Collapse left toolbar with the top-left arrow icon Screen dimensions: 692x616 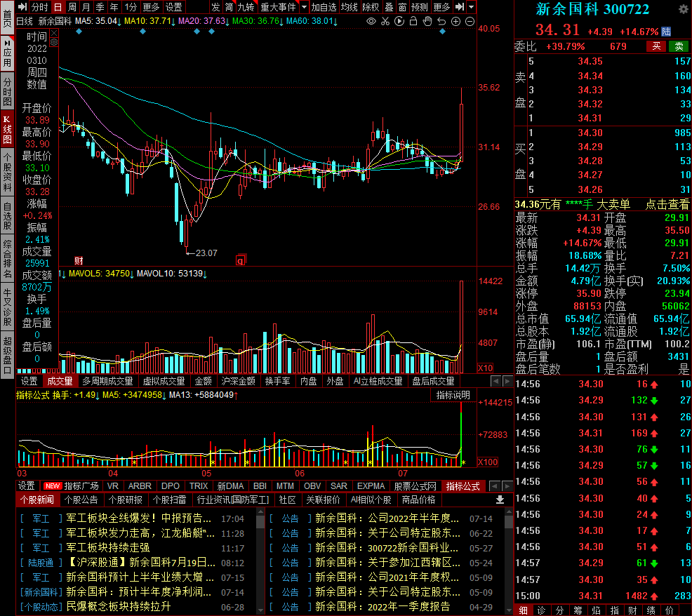tap(22, 7)
